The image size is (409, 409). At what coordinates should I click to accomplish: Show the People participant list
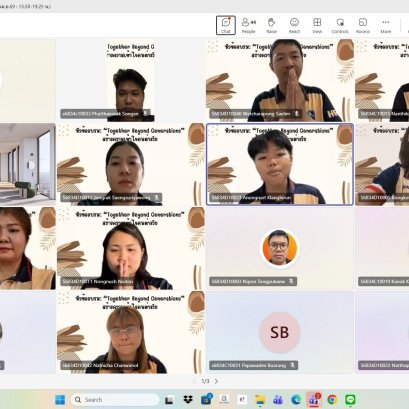[248, 25]
